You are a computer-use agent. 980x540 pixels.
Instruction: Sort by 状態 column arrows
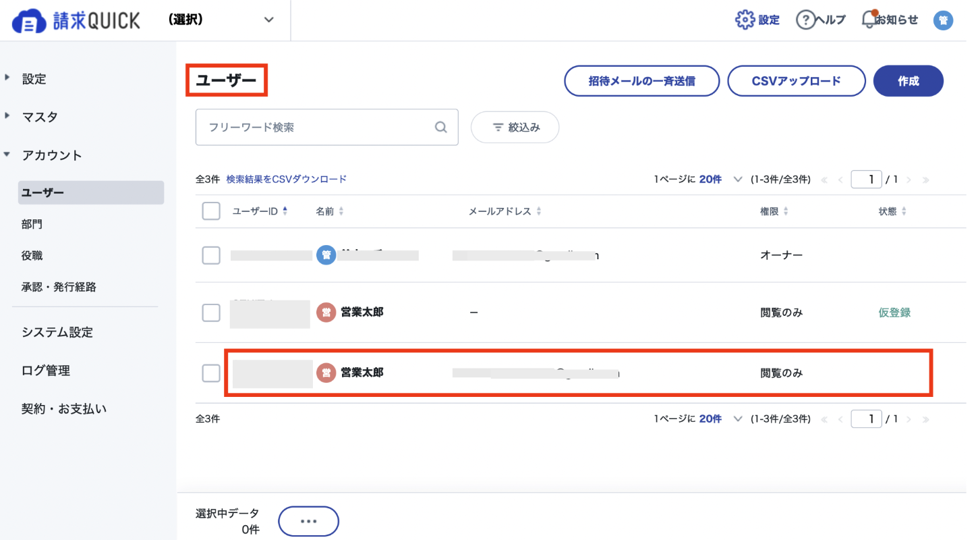[x=904, y=211]
